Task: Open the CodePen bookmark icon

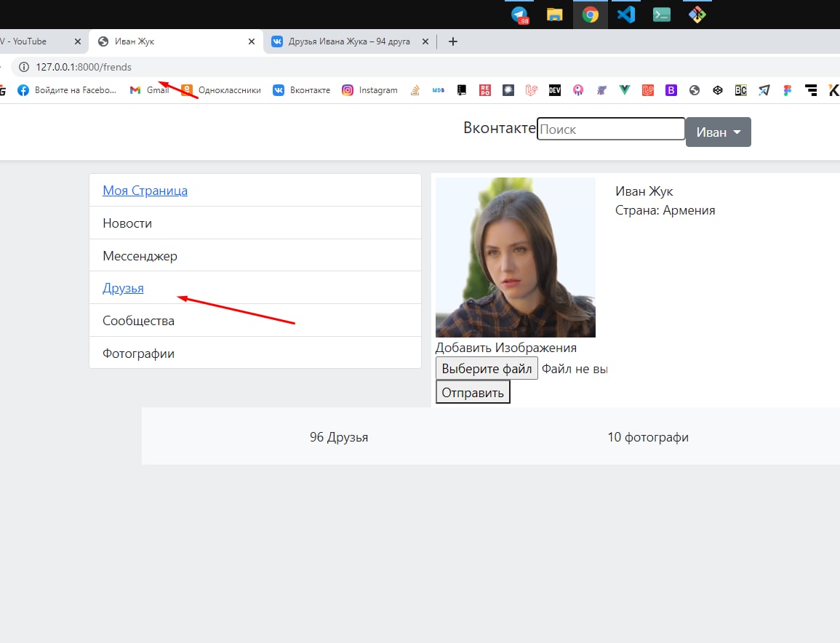Action: (x=718, y=90)
